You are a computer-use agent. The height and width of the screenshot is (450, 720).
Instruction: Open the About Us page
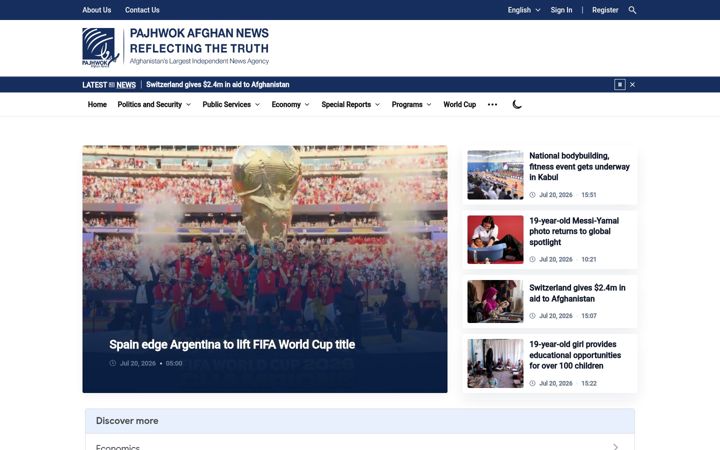(x=96, y=10)
